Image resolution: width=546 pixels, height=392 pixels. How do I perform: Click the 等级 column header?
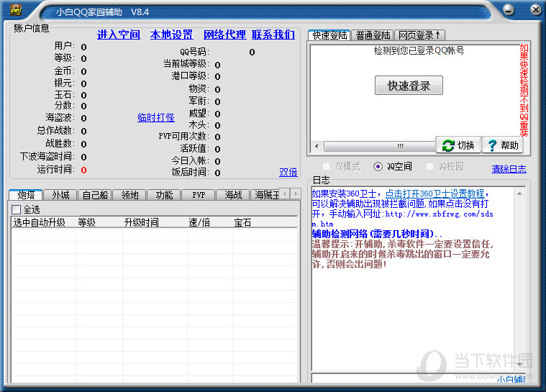tap(99, 222)
